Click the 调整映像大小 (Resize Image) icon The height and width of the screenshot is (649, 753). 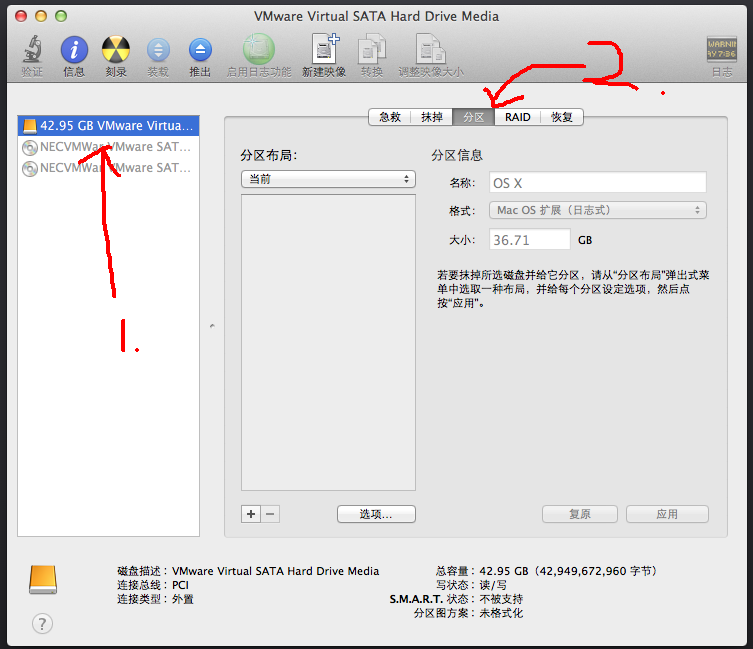pos(431,49)
